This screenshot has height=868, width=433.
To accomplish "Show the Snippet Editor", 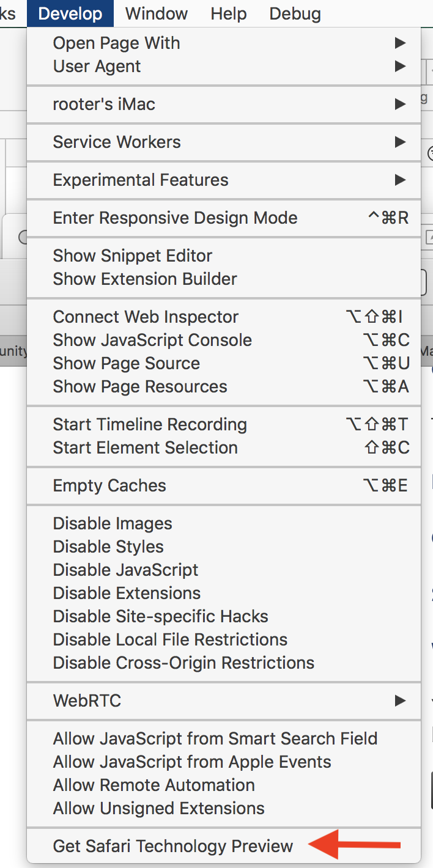I will (x=133, y=256).
